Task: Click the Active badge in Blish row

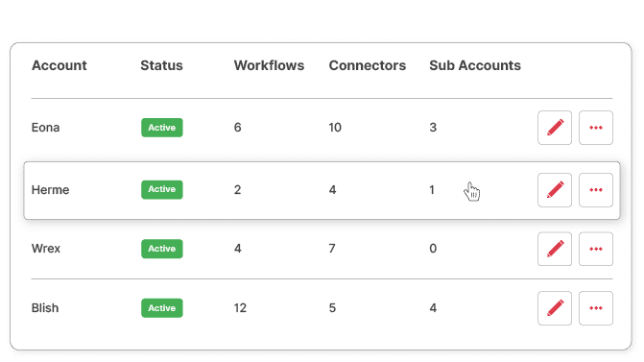Action: point(162,308)
